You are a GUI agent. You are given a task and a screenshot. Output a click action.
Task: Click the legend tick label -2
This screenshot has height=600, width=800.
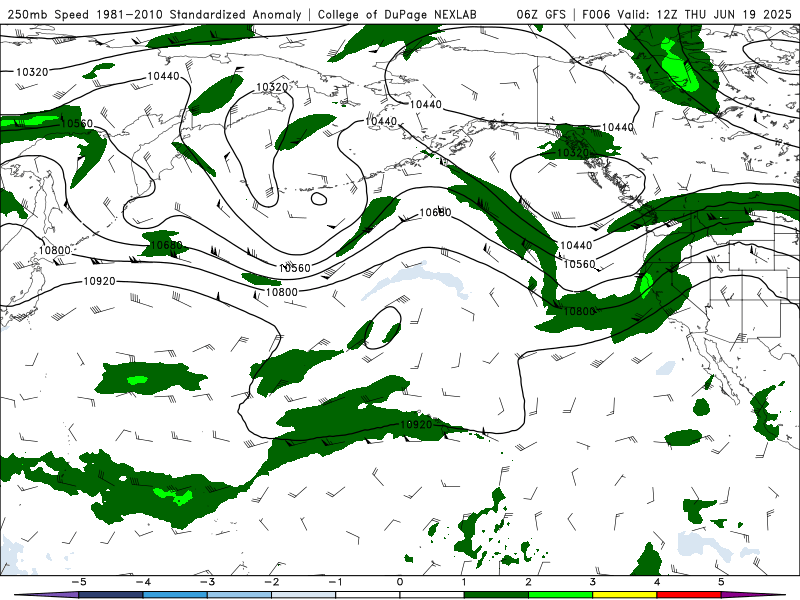tap(271, 582)
